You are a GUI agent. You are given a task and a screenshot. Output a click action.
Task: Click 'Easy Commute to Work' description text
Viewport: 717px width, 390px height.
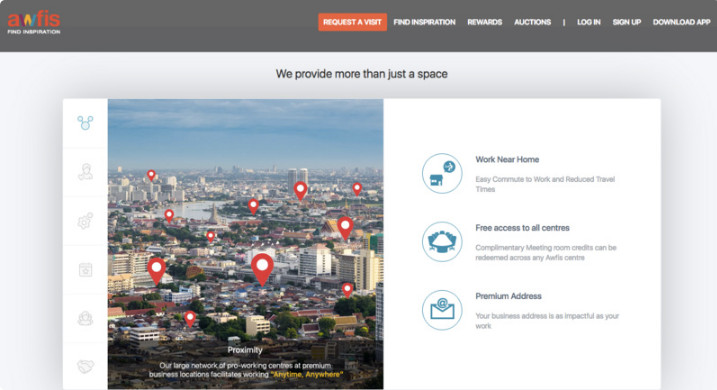click(545, 184)
